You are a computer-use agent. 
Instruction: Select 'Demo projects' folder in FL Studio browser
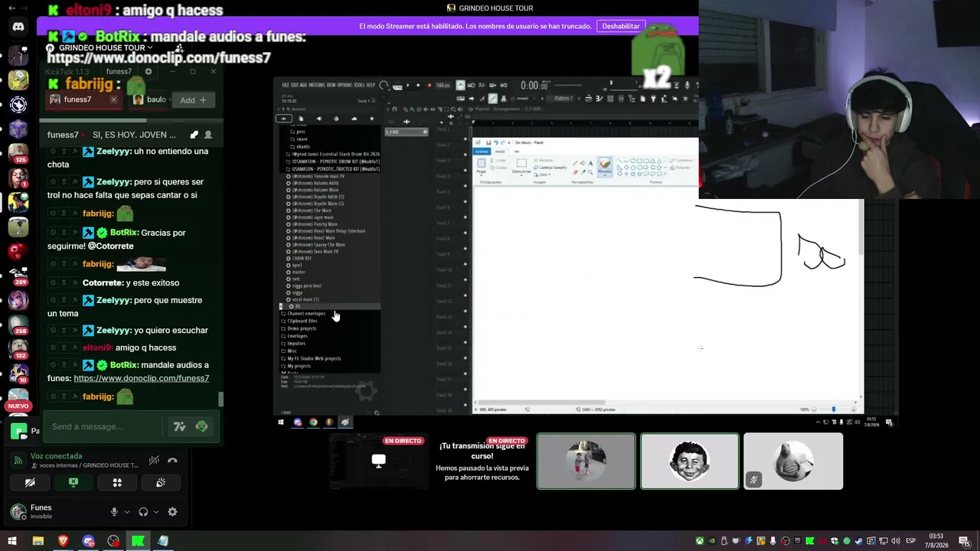[x=301, y=328]
